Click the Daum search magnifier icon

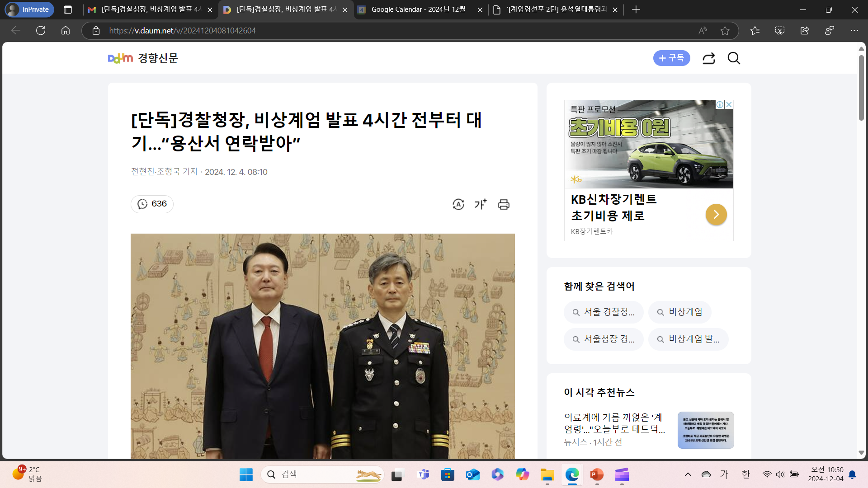734,58
